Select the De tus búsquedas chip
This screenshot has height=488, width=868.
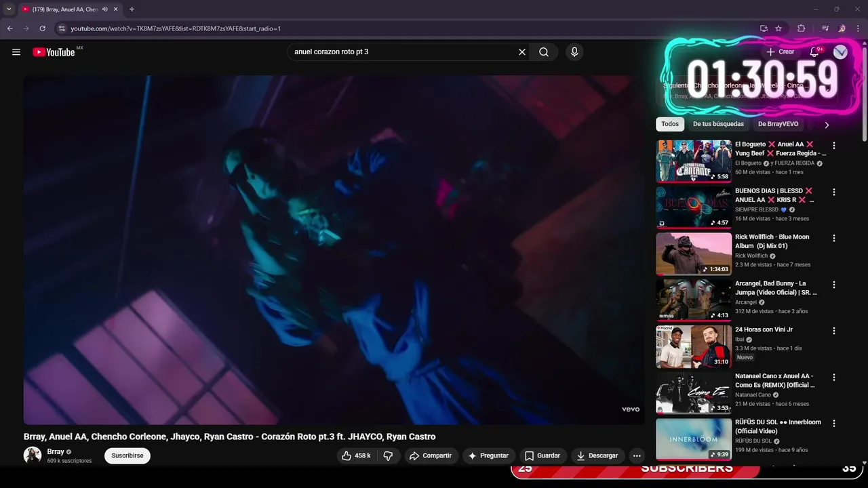point(718,124)
